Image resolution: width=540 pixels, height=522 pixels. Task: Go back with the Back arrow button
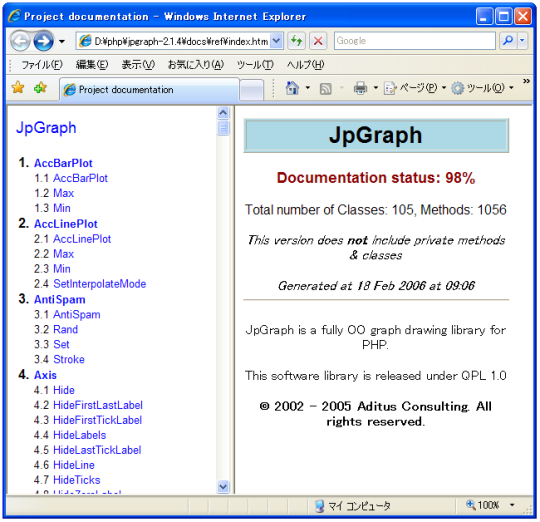20,41
